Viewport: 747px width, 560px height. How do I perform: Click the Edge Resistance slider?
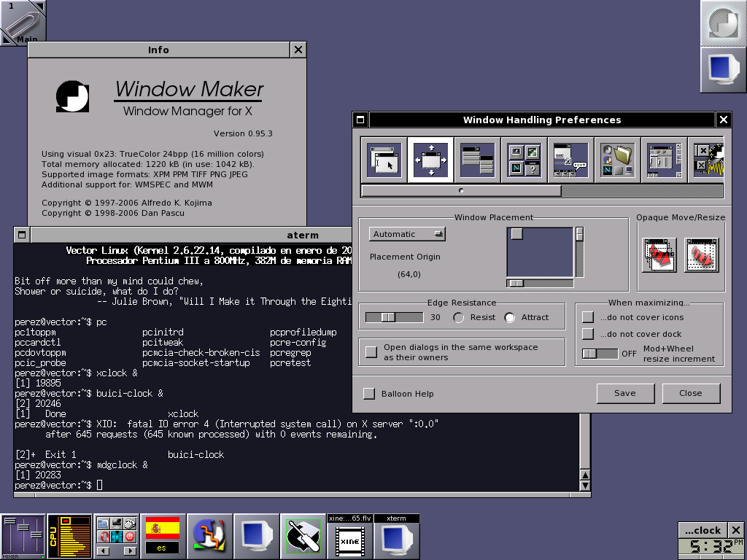(394, 317)
